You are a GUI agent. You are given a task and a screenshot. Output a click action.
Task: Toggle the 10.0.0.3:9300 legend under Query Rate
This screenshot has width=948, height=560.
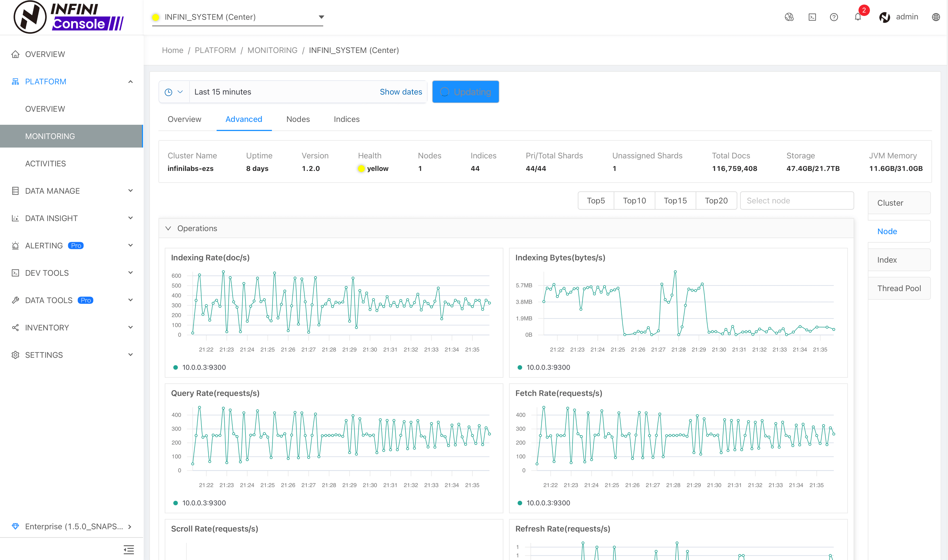point(199,503)
